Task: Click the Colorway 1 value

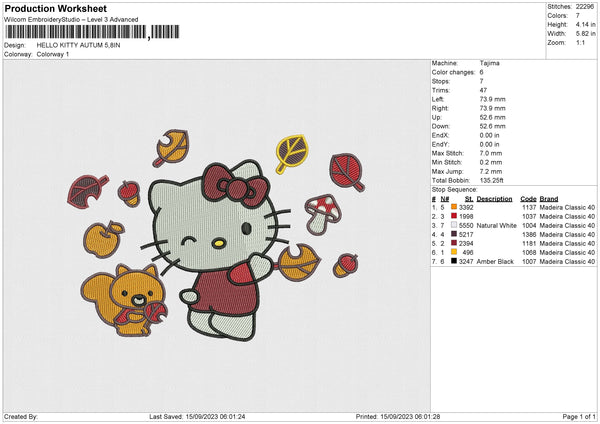Action: click(x=53, y=54)
